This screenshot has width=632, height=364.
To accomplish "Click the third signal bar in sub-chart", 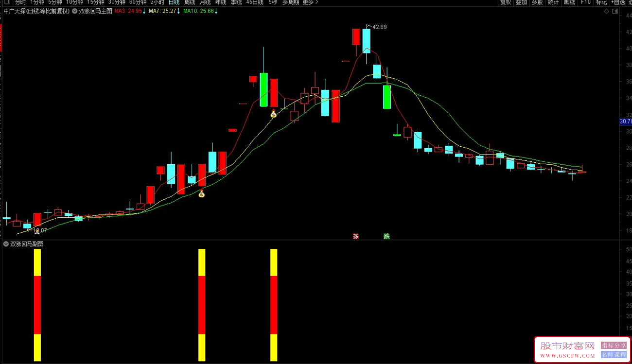I will [274, 305].
